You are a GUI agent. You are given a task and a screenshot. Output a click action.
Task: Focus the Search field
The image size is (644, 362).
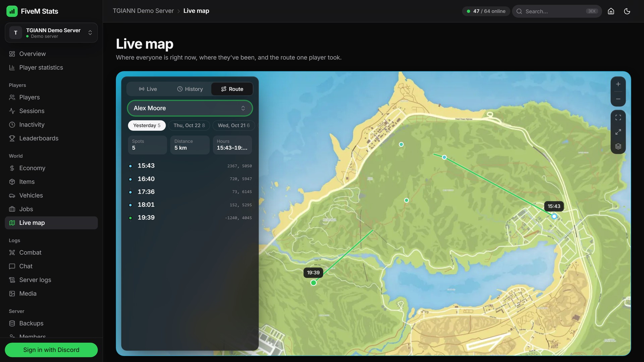pos(557,11)
